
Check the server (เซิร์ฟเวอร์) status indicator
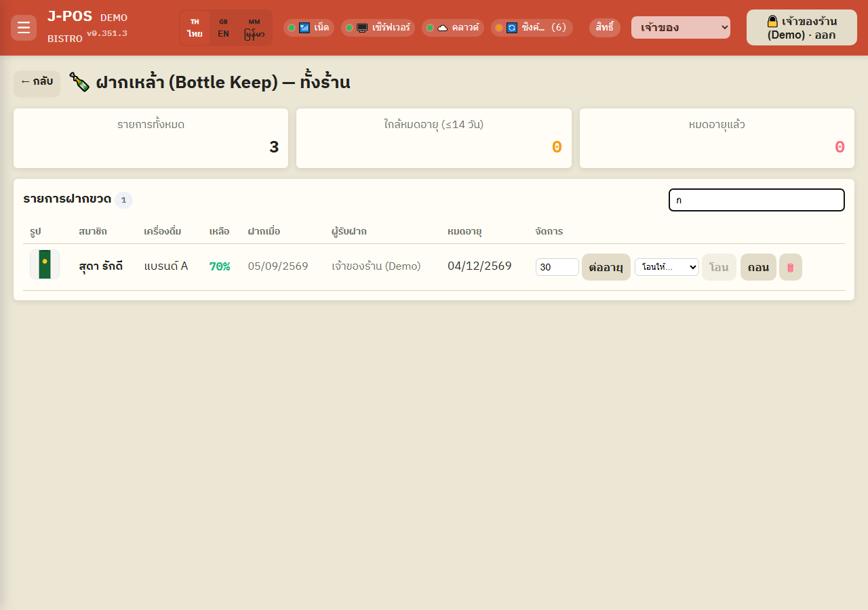tap(378, 28)
